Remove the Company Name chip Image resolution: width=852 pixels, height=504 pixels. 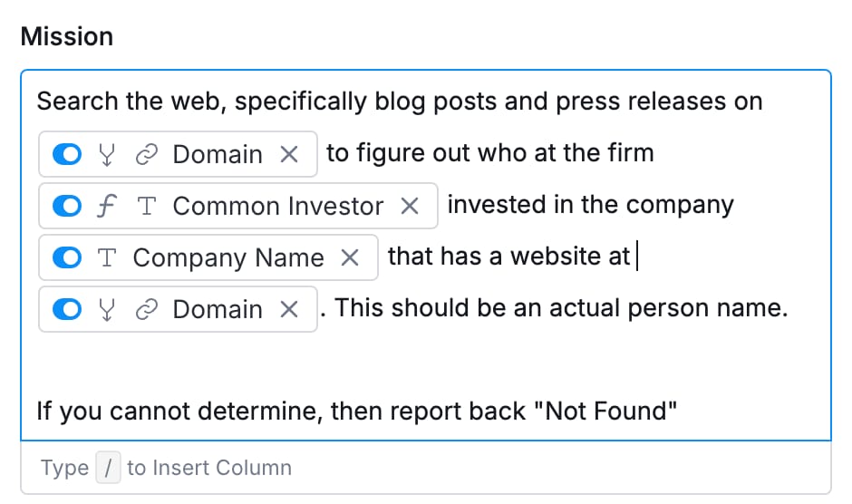pos(350,257)
